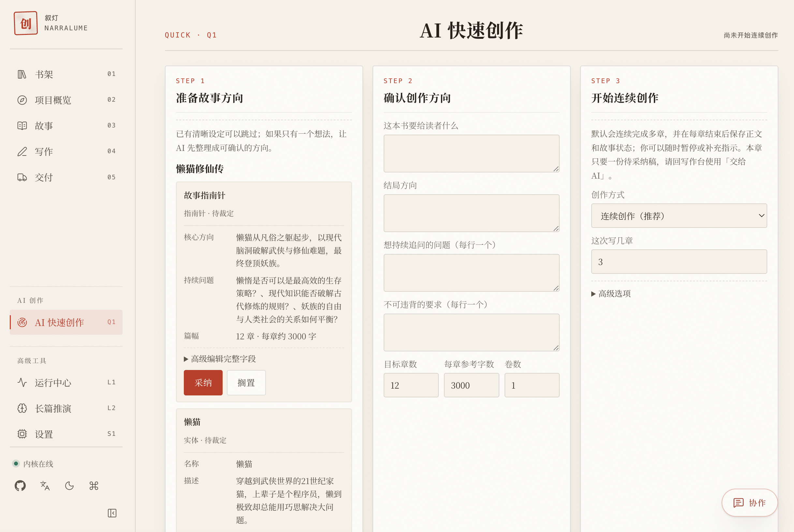Collapse the sidebar panel icon

[x=112, y=513]
